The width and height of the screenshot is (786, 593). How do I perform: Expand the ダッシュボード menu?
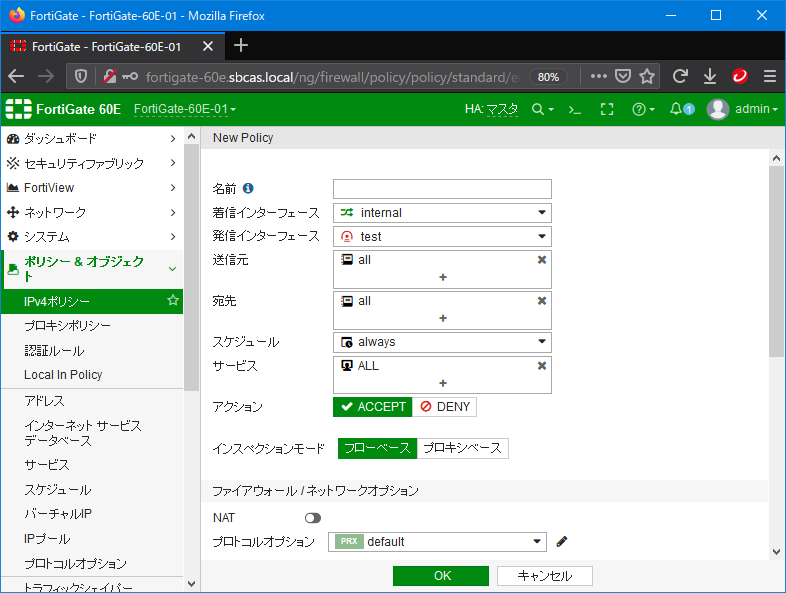coord(92,138)
